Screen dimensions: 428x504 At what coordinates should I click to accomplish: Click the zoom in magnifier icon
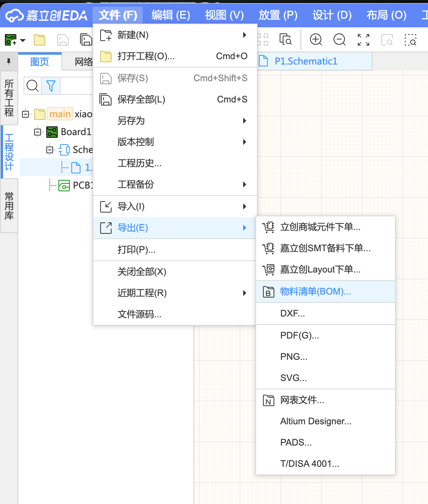316,39
